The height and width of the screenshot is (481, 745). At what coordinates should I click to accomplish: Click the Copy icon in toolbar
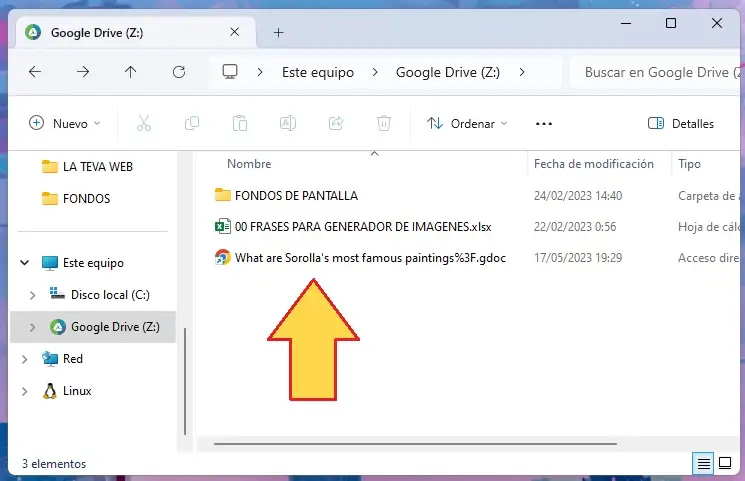click(x=192, y=124)
